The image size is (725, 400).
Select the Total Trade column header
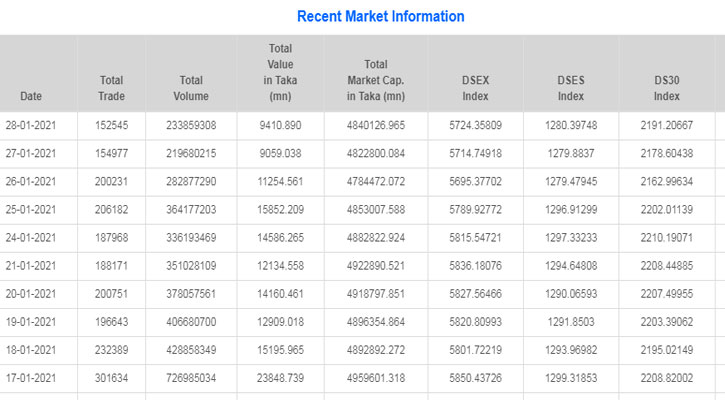pos(111,88)
